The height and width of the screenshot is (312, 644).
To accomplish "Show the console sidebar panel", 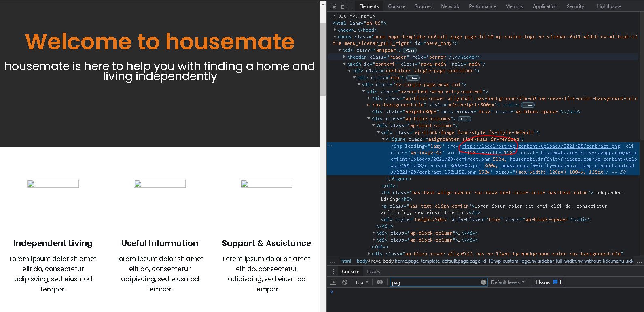I will [x=333, y=282].
